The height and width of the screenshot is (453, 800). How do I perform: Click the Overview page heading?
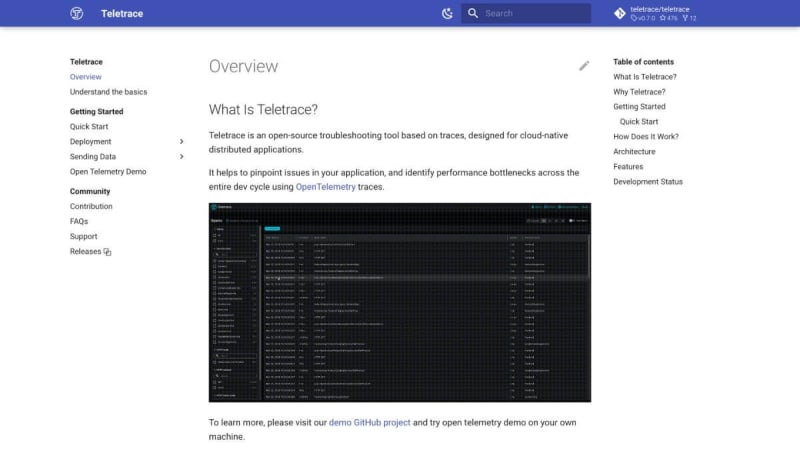(x=243, y=66)
